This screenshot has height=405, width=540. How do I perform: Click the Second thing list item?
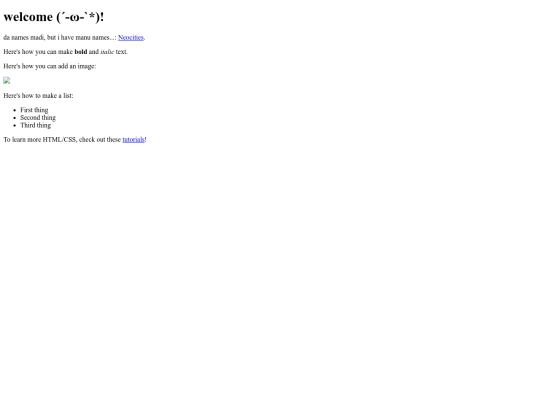click(38, 117)
